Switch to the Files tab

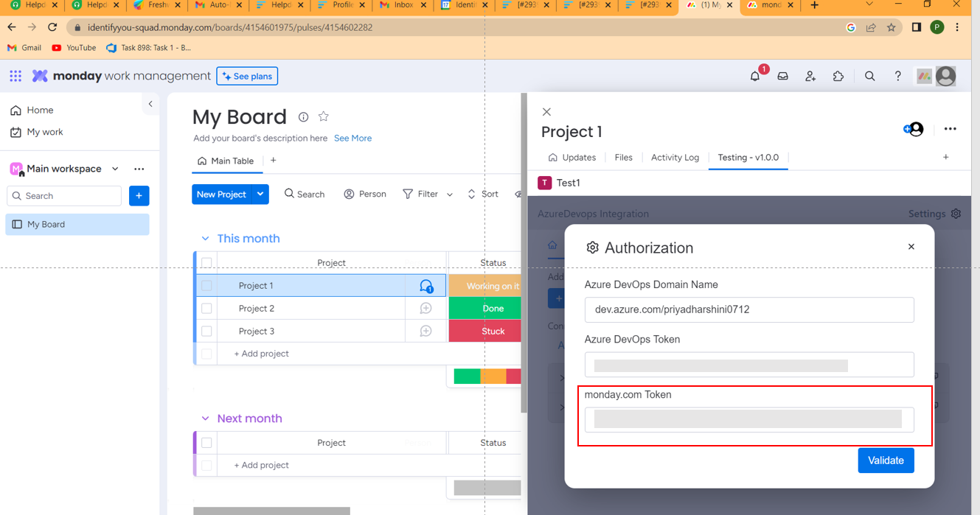[x=623, y=158]
